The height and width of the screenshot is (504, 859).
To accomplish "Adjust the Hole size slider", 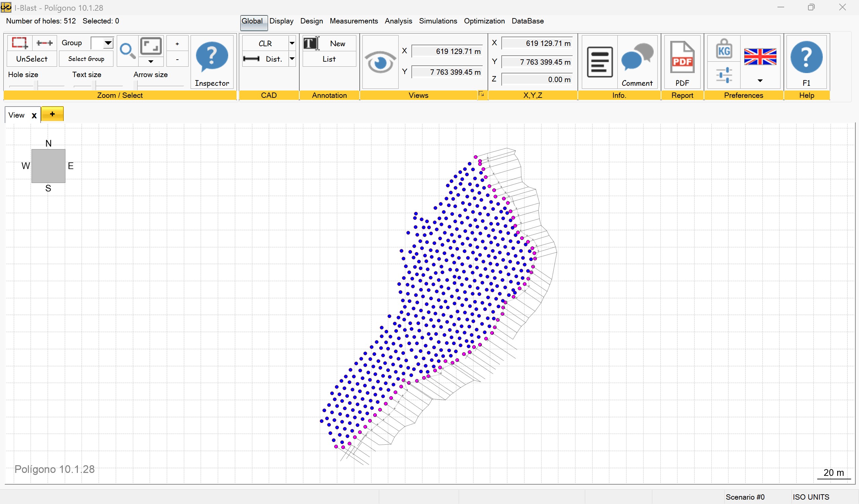I will tap(36, 85).
